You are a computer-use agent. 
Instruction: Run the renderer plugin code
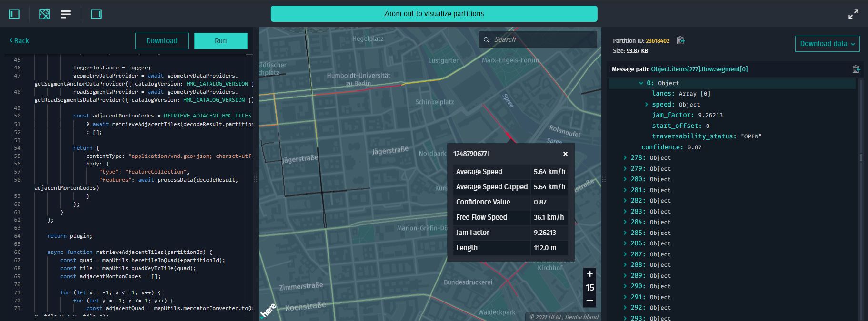tap(221, 41)
